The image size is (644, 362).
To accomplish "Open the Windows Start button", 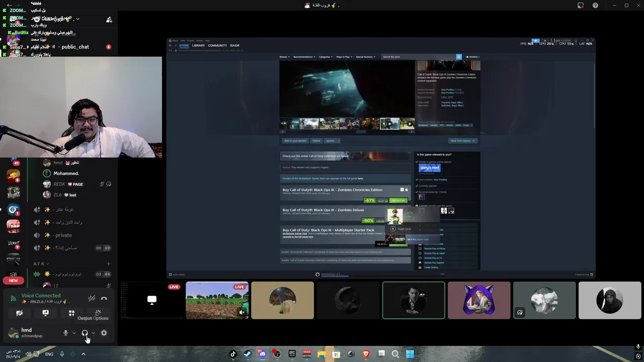I will click(x=410, y=354).
